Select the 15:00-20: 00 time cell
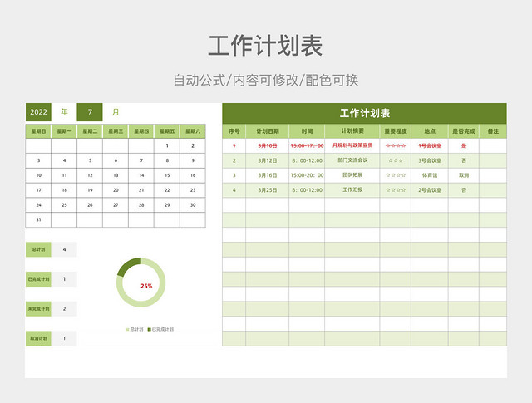 tap(307, 175)
